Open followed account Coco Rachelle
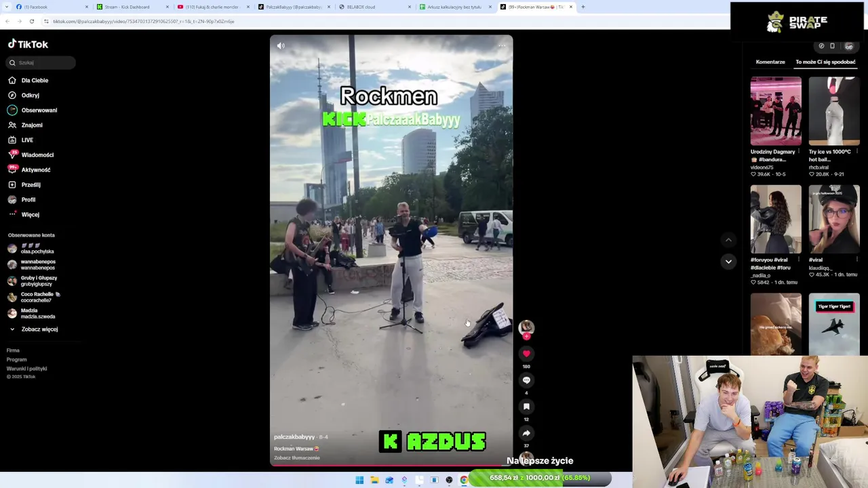The height and width of the screenshot is (488, 868). point(34,297)
